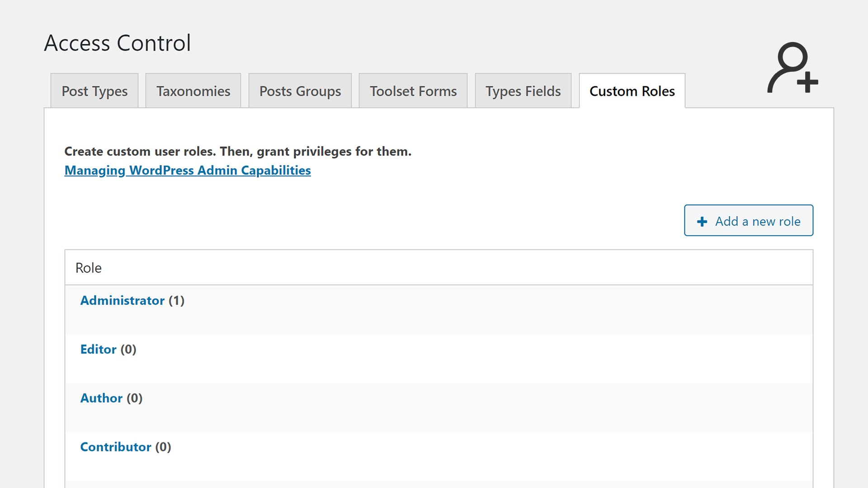868x488 pixels.
Task: Switch to the Post Types tab
Action: tap(94, 91)
